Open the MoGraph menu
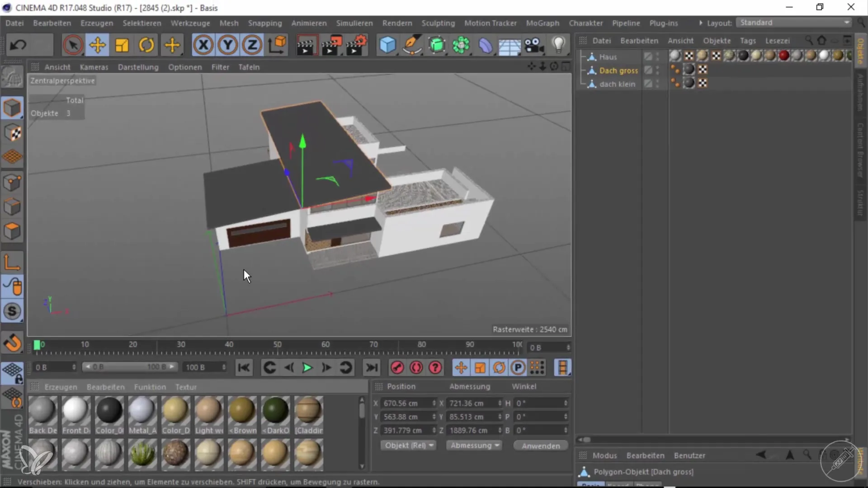Viewport: 868px width, 488px height. pos(542,23)
